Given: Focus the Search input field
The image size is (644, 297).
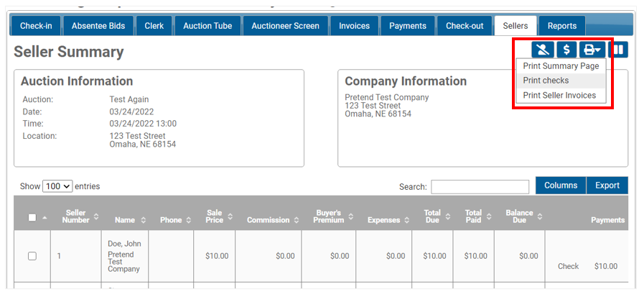Looking at the screenshot, I should click(x=480, y=187).
